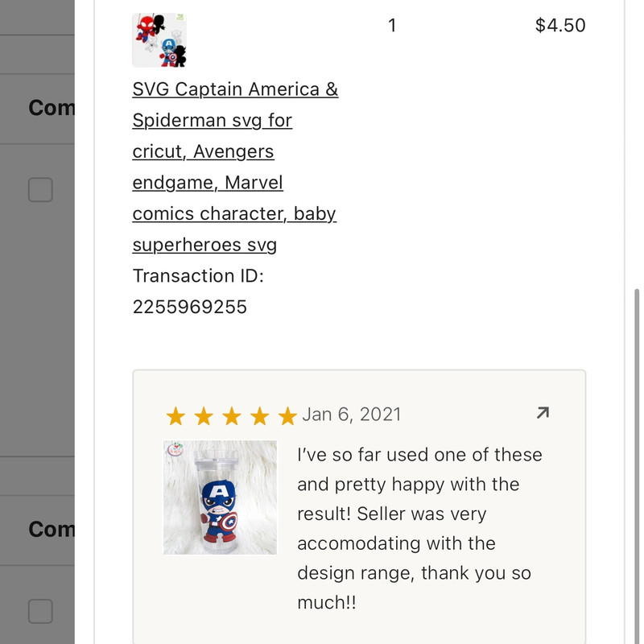Check the lower order checkbox in the list
Screen dimensions: 644x644
coord(39,613)
